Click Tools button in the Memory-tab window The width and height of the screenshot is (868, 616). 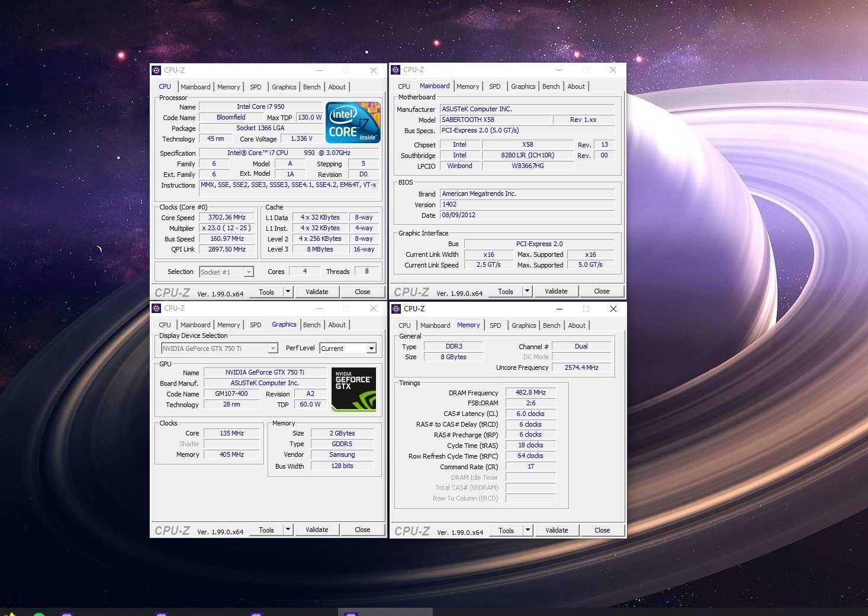tap(506, 530)
